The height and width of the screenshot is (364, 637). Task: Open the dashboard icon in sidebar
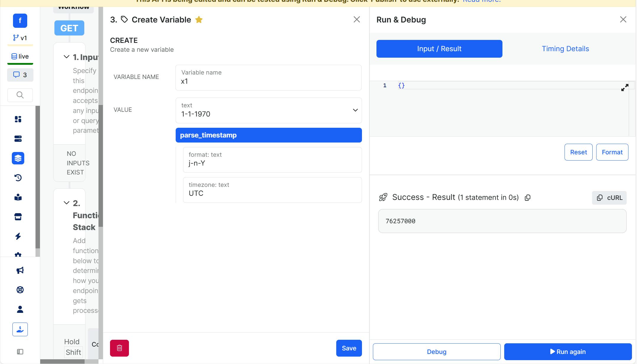click(18, 119)
